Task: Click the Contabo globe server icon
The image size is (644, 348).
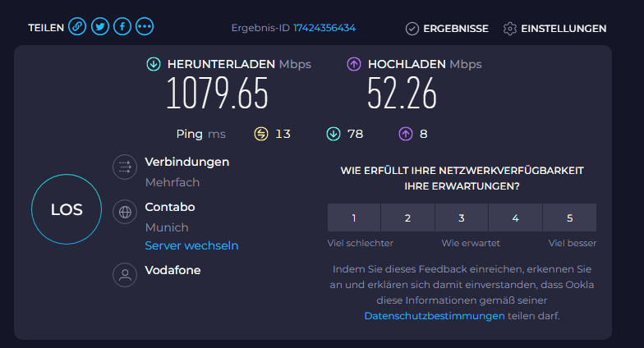Action: 125,212
